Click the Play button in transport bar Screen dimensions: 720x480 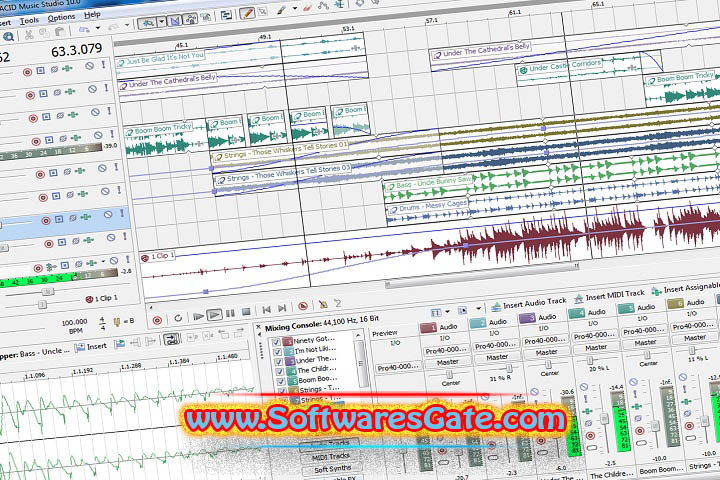pyautogui.click(x=214, y=315)
